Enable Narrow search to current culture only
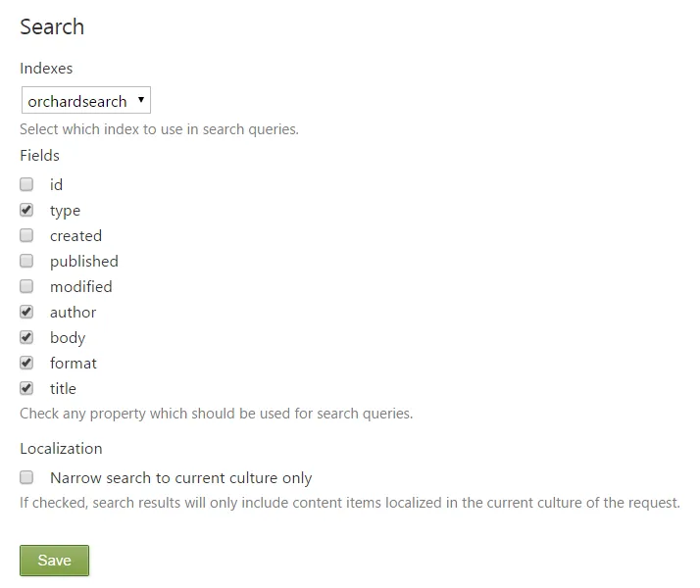This screenshot has height=588, width=700. [27, 478]
